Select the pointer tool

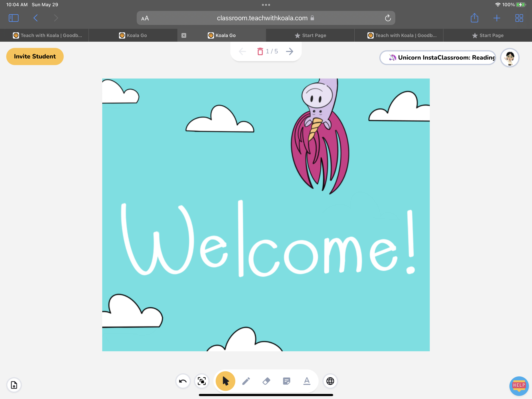pyautogui.click(x=225, y=381)
